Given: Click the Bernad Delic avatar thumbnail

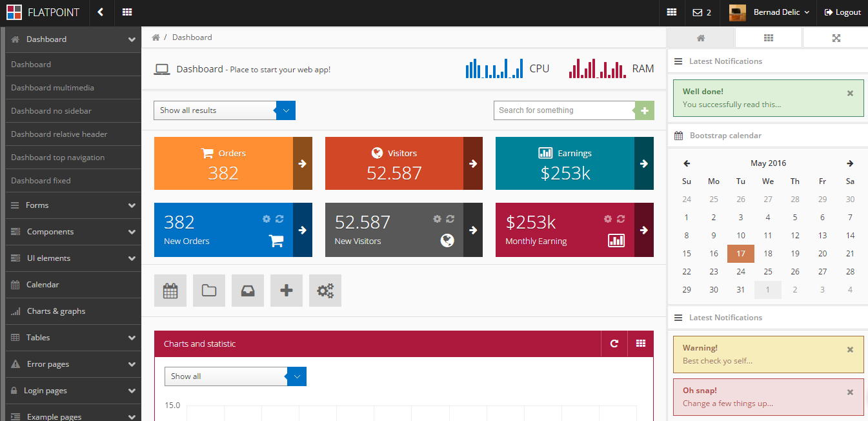Looking at the screenshot, I should tap(738, 12).
